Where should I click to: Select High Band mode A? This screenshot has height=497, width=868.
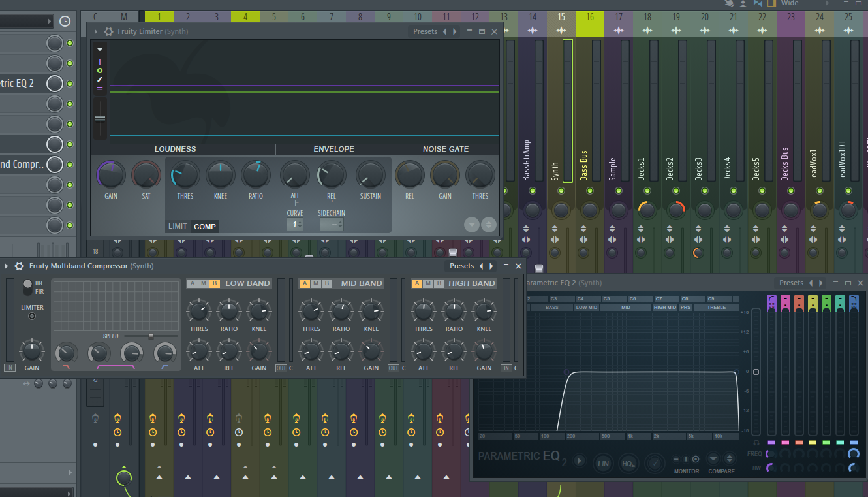tap(417, 283)
